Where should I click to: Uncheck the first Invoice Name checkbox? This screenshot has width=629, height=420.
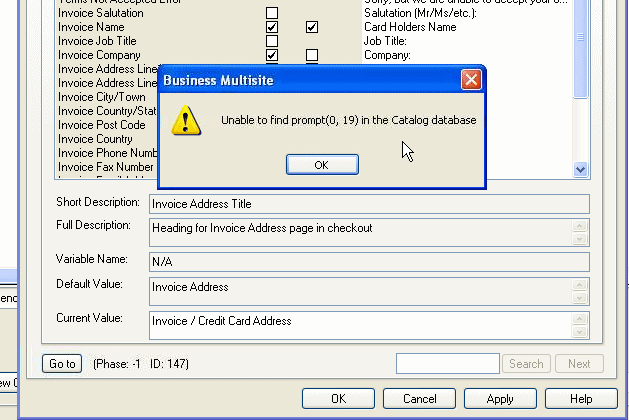(x=272, y=27)
